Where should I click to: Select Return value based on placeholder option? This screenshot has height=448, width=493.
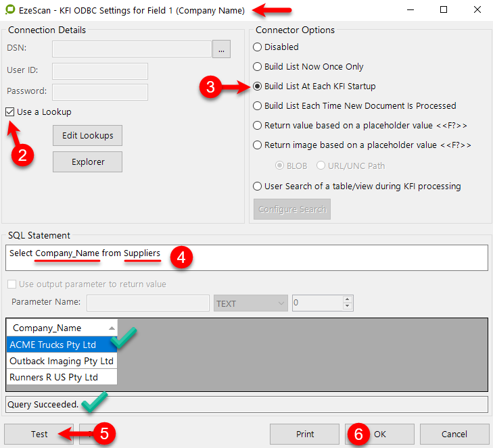(x=257, y=126)
